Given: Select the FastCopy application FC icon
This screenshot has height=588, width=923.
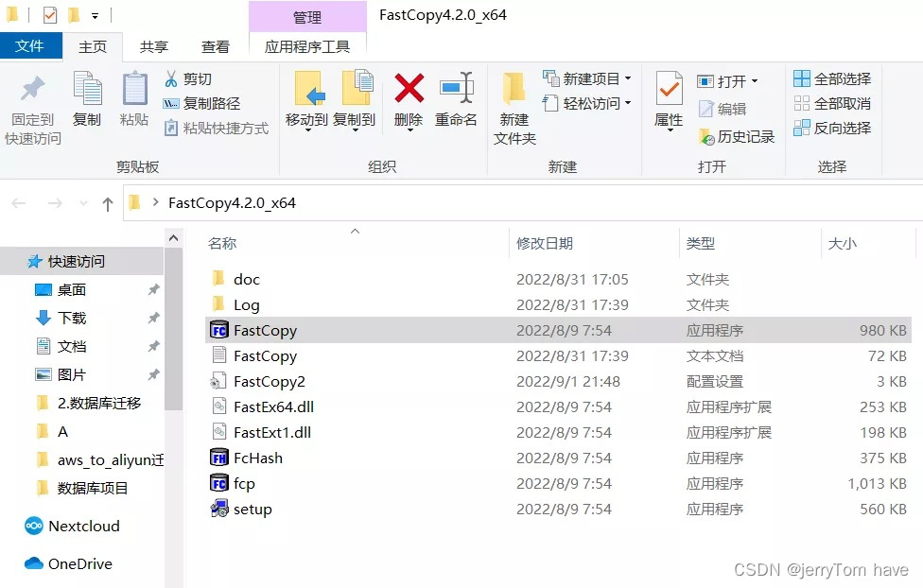Looking at the screenshot, I should 219,330.
